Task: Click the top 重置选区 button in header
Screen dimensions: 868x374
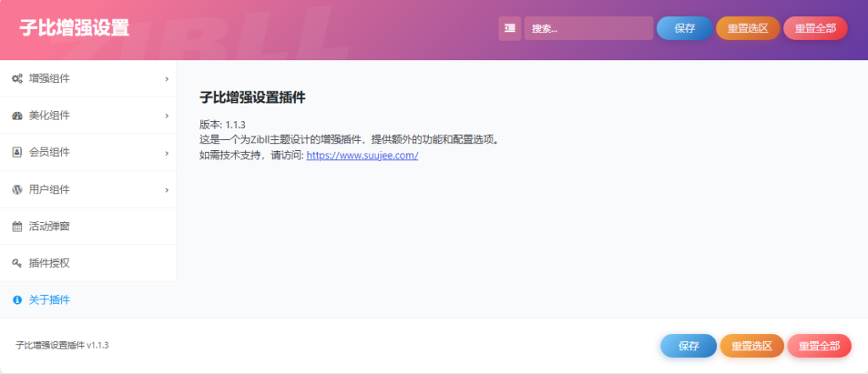Action: click(748, 28)
